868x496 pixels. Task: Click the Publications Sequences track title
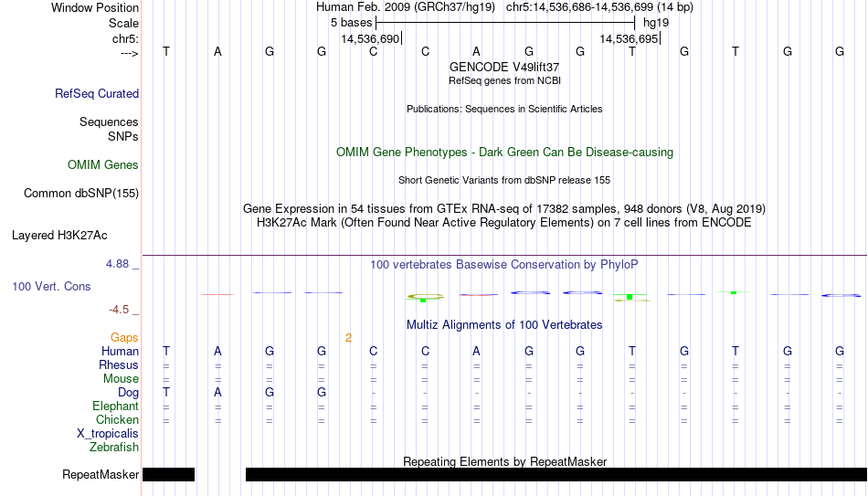click(504, 109)
